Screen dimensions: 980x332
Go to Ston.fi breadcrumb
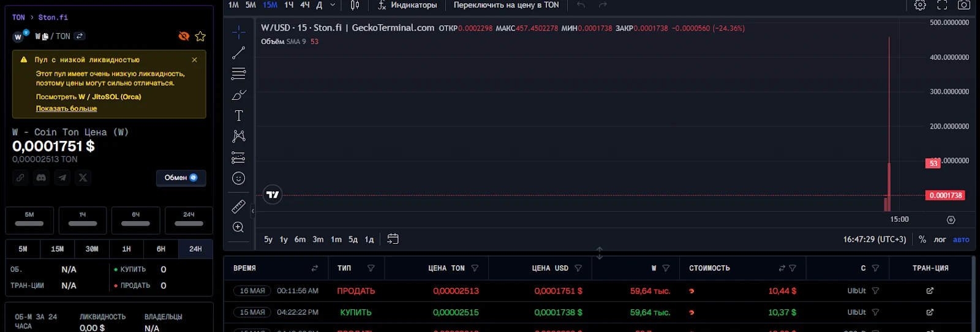point(53,18)
